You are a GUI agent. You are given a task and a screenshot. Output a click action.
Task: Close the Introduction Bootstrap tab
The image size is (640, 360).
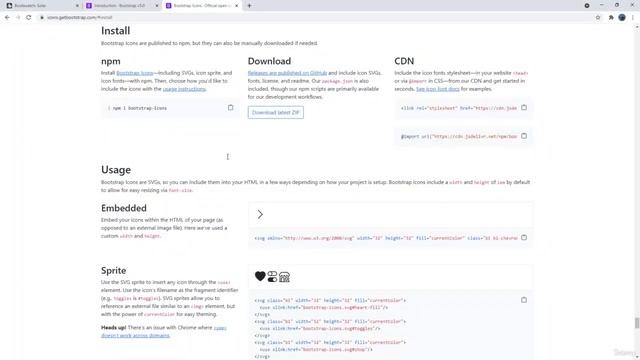coord(157,6)
